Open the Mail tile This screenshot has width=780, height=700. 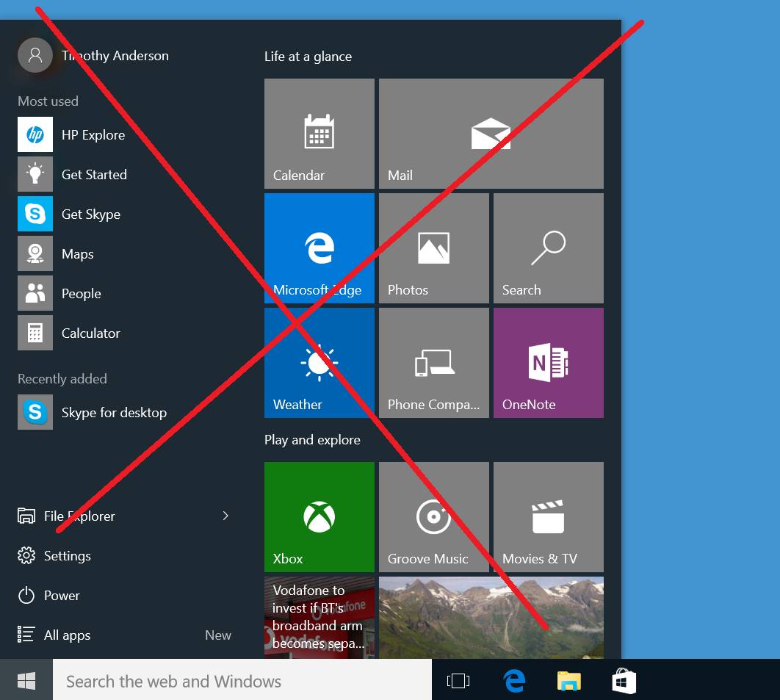pos(491,134)
